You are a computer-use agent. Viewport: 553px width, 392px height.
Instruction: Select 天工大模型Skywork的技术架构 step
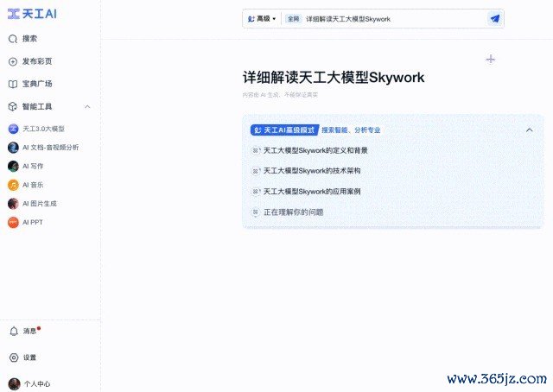click(312, 171)
